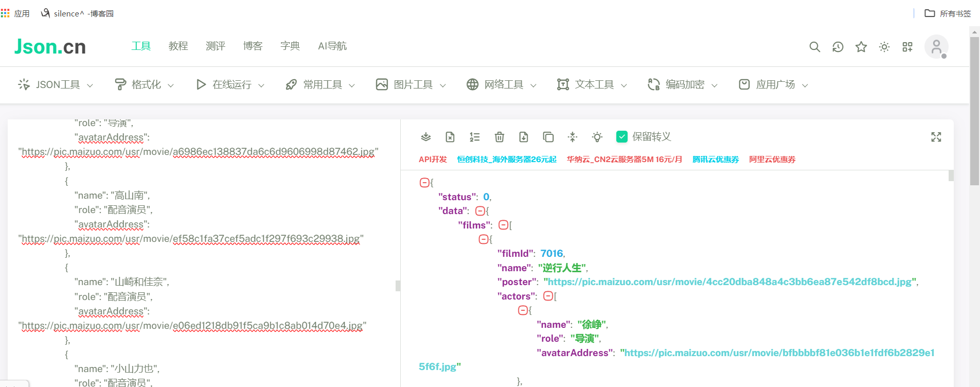Collapse the "films" array node
The height and width of the screenshot is (387, 980).
point(504,225)
